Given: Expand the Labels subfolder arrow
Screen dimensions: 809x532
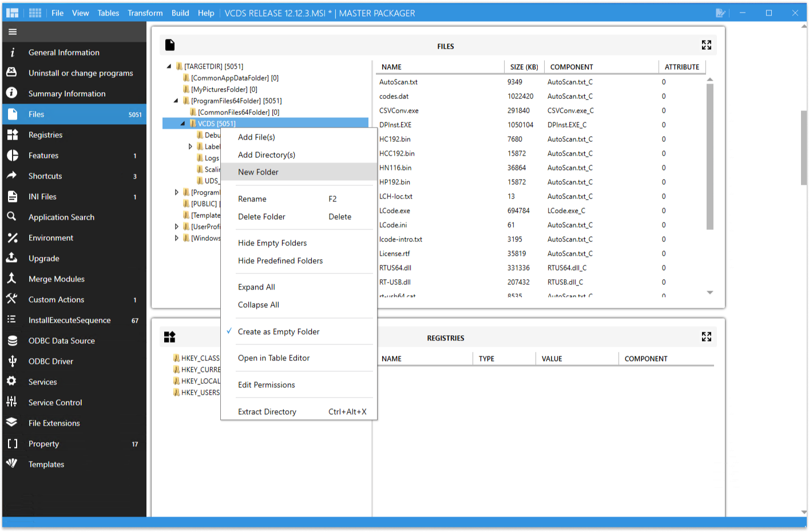Looking at the screenshot, I should [191, 146].
